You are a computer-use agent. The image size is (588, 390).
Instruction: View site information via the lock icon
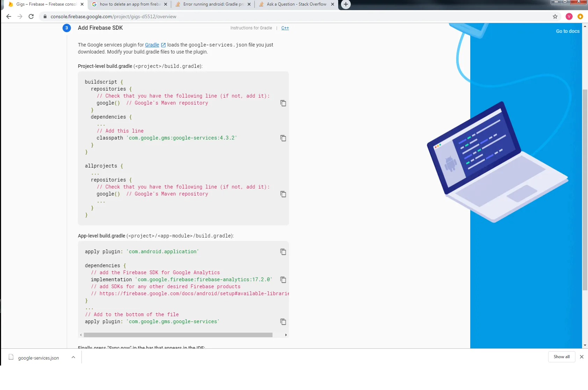[45, 16]
